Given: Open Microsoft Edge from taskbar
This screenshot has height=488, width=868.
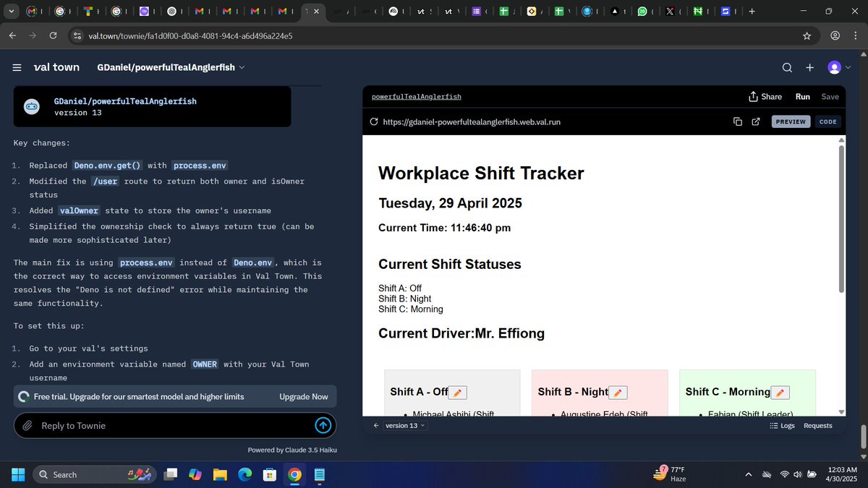Looking at the screenshot, I should coord(244,475).
